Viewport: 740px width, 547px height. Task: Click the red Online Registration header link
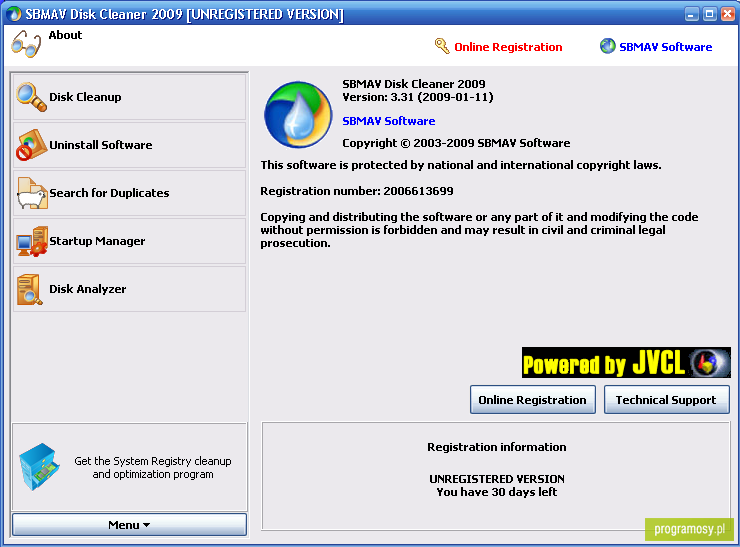coord(508,47)
